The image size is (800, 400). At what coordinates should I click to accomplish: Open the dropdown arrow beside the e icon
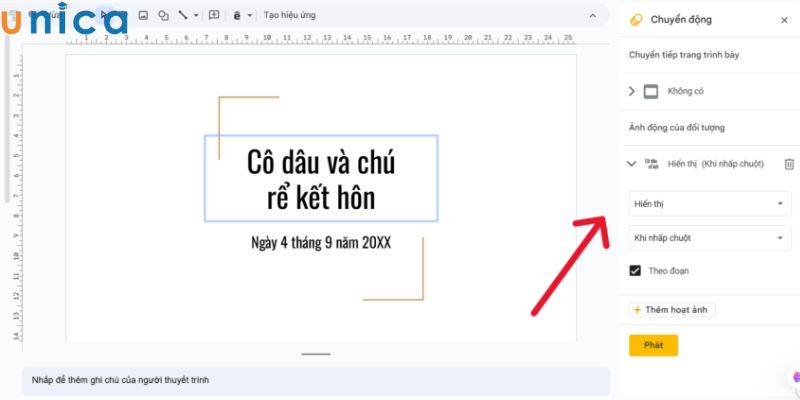click(x=249, y=15)
